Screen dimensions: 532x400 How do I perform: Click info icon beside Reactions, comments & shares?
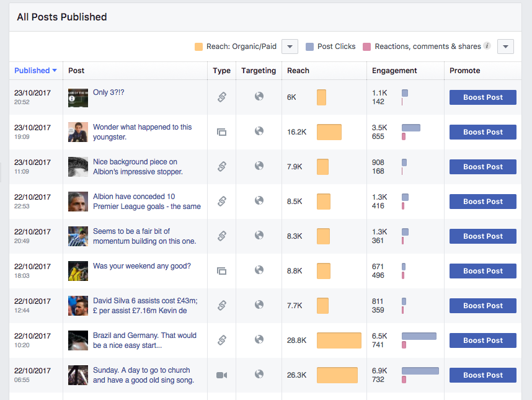[487, 46]
